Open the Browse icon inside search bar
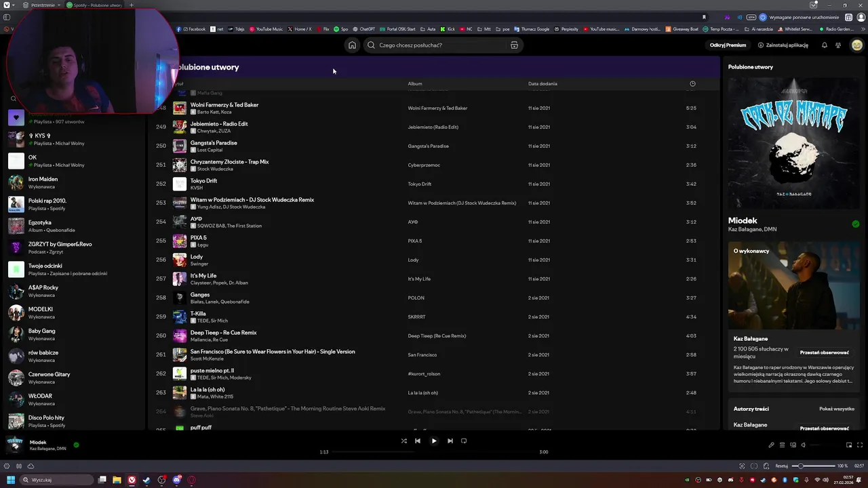868x488 pixels. [514, 45]
